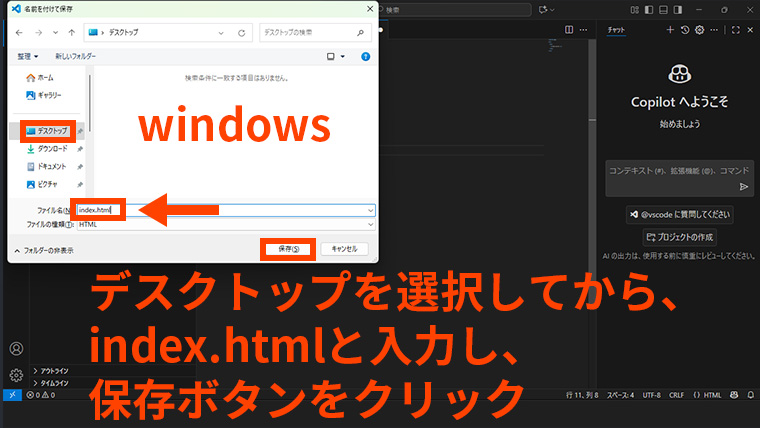
Task: Open the chat panel gear settings
Action: tap(699, 30)
